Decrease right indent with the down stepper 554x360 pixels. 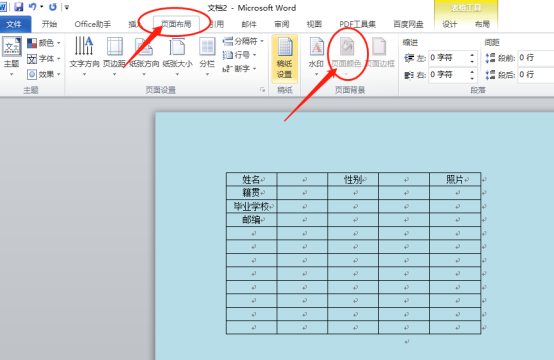(x=472, y=78)
